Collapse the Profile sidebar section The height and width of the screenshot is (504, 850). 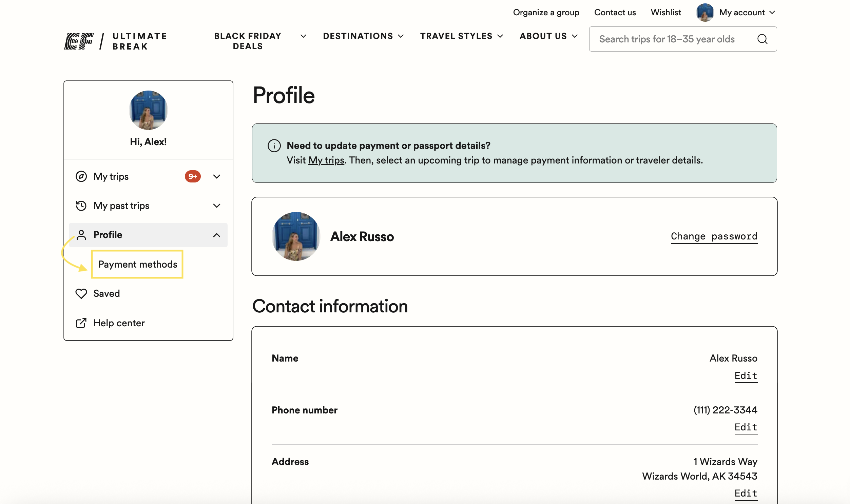(217, 235)
